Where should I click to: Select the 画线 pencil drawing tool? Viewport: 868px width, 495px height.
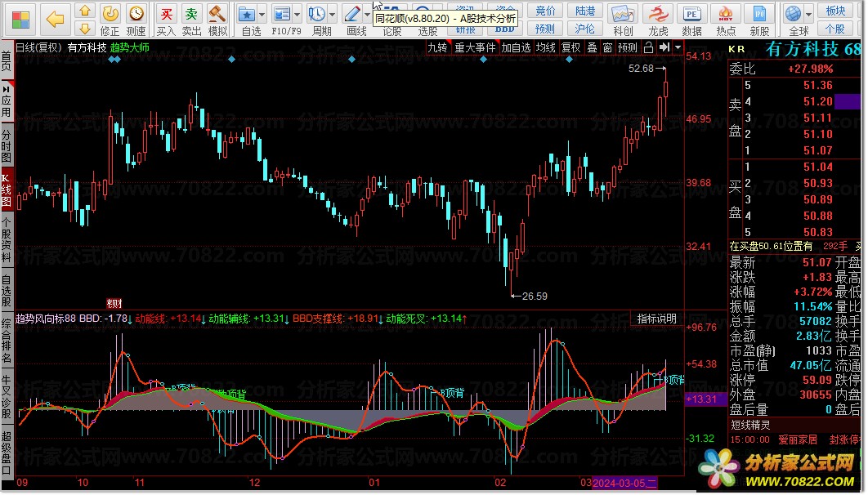[x=352, y=15]
